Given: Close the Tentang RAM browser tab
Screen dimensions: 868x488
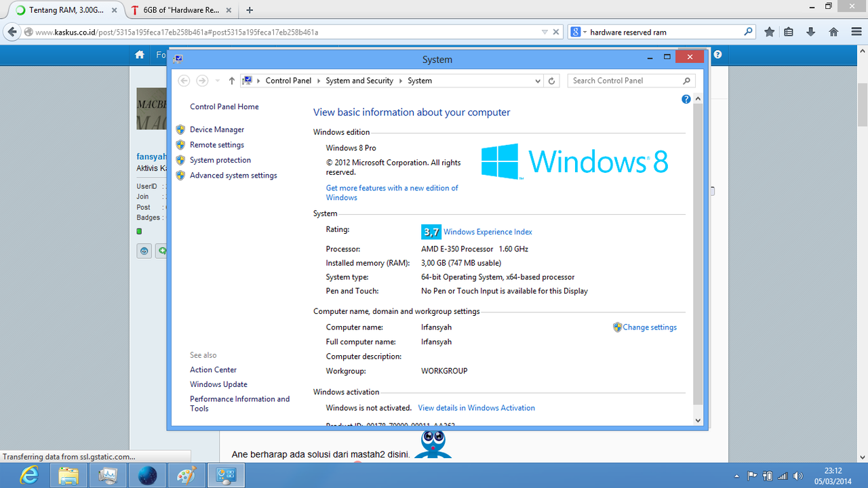Looking at the screenshot, I should click(x=114, y=10).
